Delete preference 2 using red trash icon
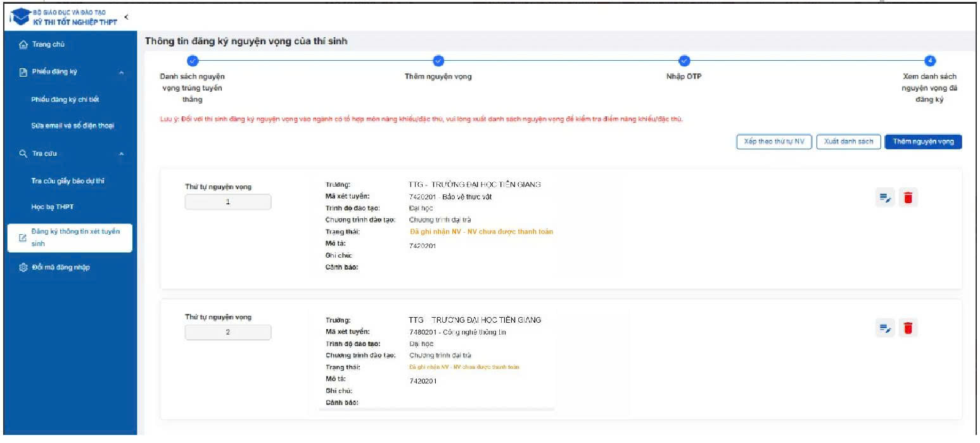Image resolution: width=980 pixels, height=443 pixels. coord(908,328)
